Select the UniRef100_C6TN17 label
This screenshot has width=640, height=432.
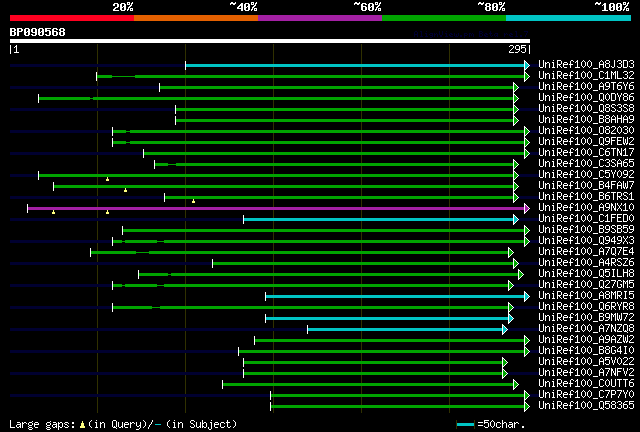coord(586,153)
